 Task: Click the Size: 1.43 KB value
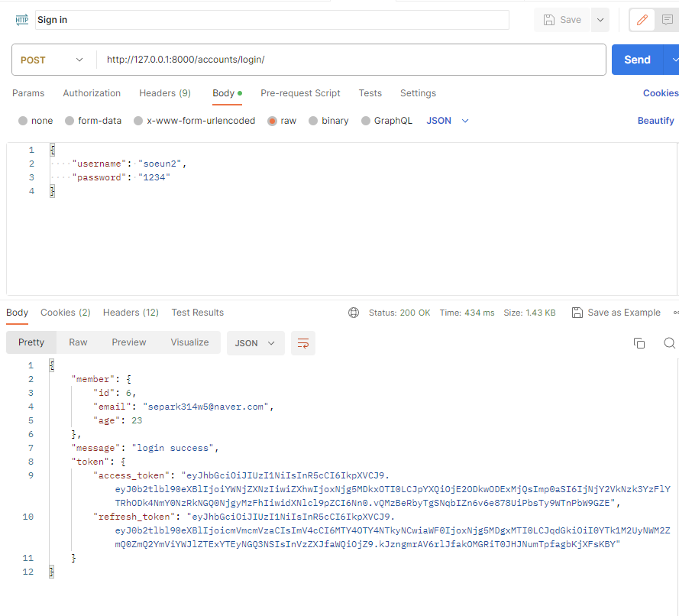(x=529, y=313)
